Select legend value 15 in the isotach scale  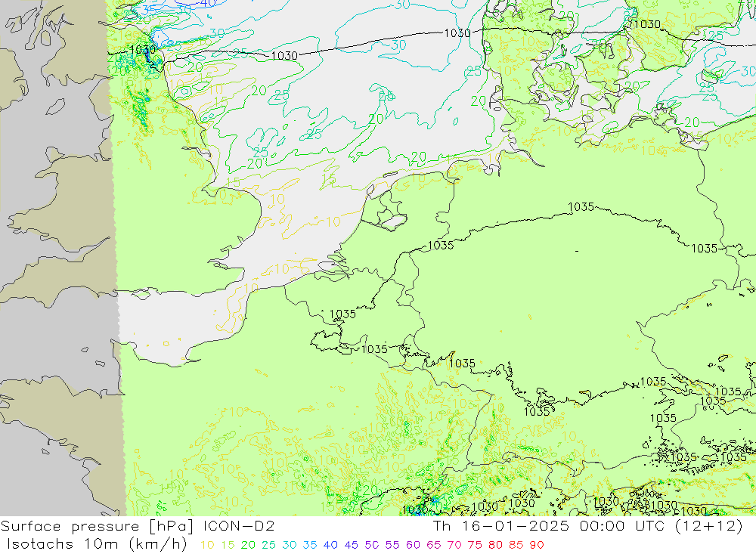(x=228, y=545)
